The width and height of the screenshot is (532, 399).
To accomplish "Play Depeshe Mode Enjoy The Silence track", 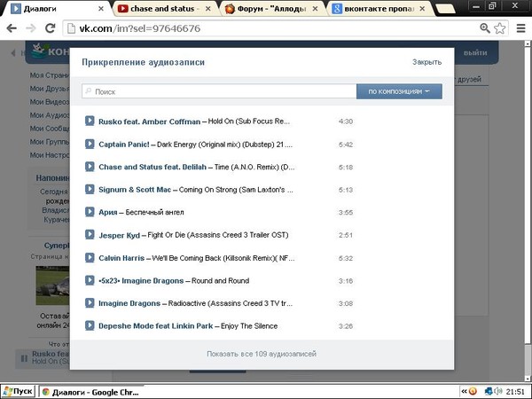I will point(90,325).
